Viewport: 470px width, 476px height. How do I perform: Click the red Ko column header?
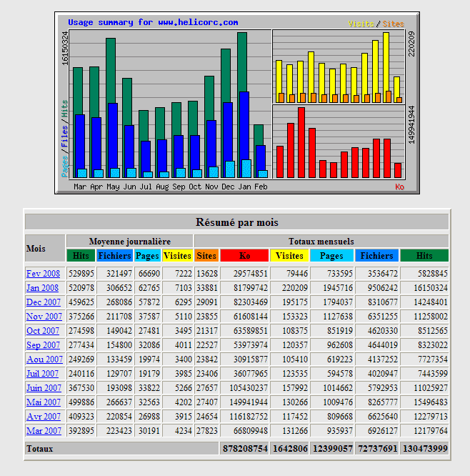(x=244, y=256)
